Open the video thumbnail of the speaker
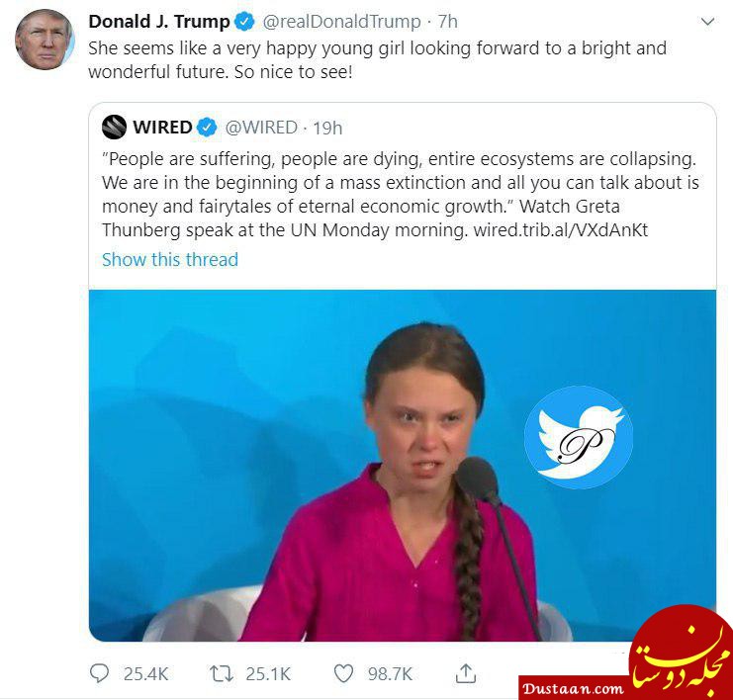 (402, 466)
